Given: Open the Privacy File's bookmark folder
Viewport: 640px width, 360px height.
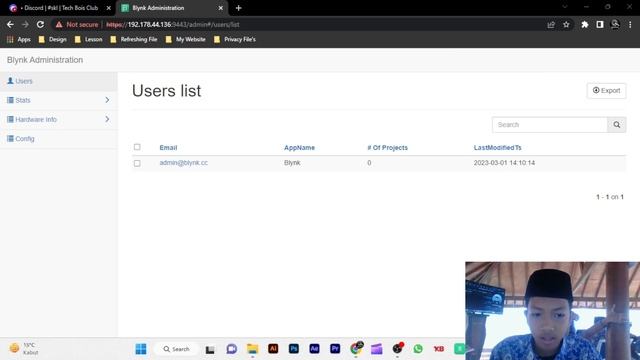Looking at the screenshot, I should [x=235, y=40].
